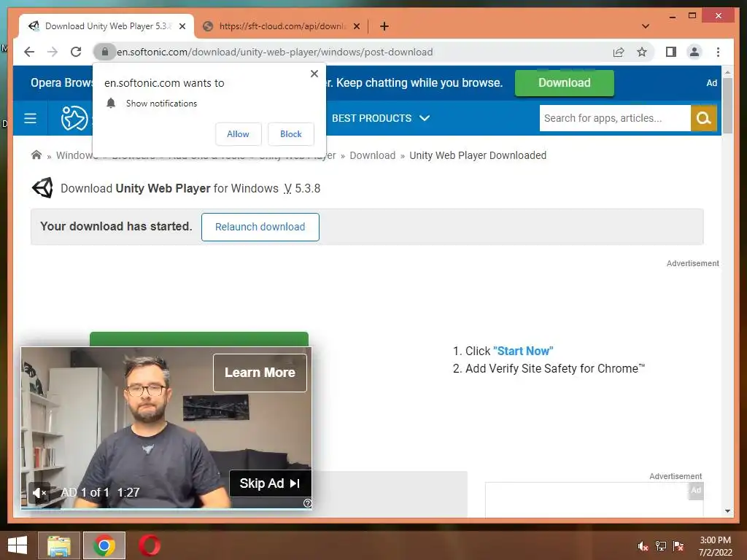
Task: Click the orange search magnifier button
Action: pyautogui.click(x=704, y=118)
